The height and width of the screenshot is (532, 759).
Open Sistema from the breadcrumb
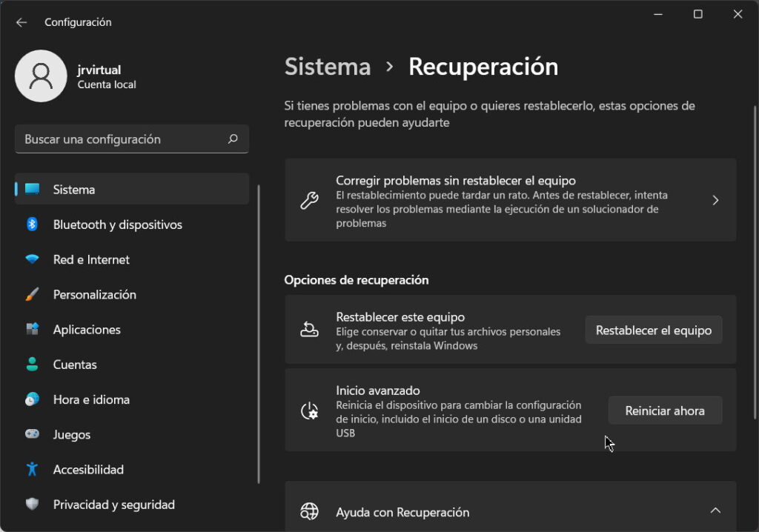[x=327, y=67]
